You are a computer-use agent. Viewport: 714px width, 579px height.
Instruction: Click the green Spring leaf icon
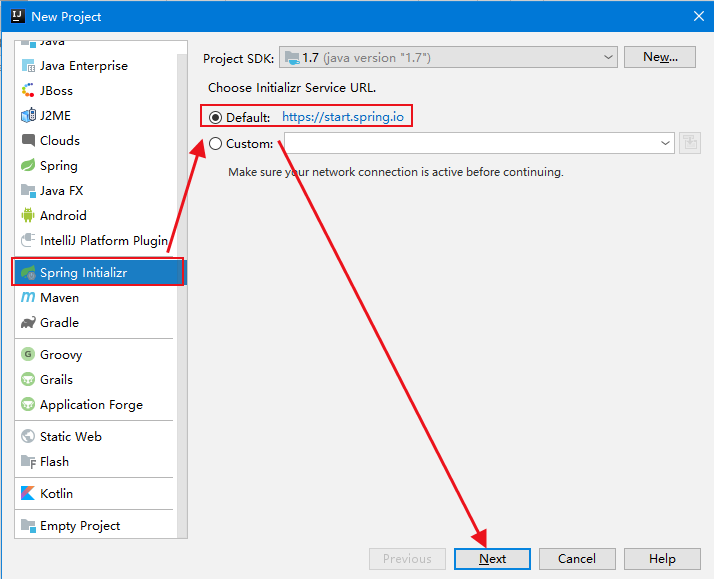[28, 165]
